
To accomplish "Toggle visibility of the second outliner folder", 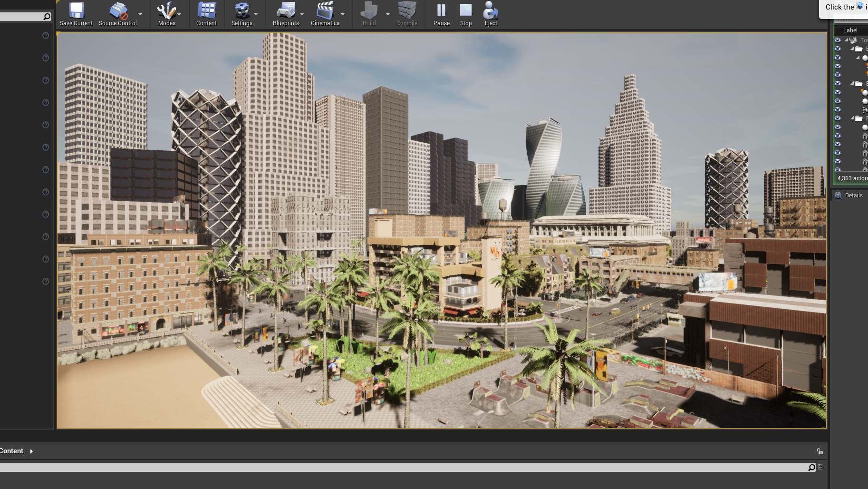I will click(x=838, y=83).
